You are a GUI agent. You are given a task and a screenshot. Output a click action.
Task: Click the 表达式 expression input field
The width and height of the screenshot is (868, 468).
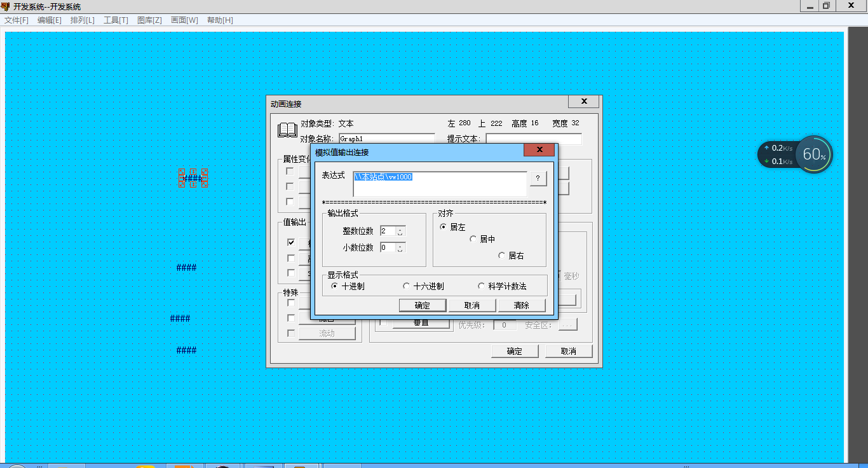pyautogui.click(x=440, y=184)
